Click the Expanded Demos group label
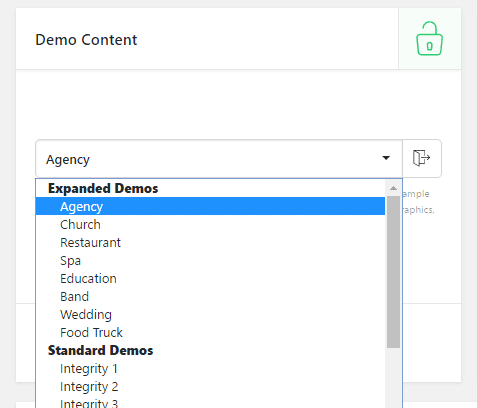477x408 pixels. pyautogui.click(x=103, y=188)
